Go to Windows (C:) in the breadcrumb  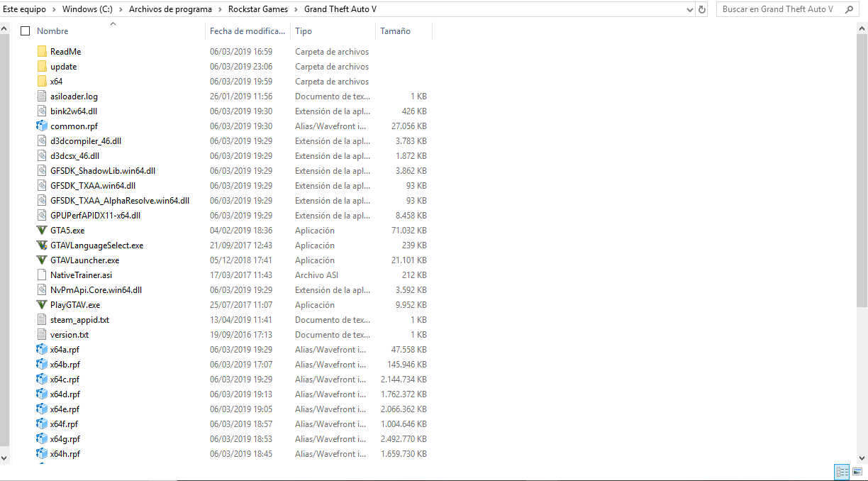coord(89,9)
